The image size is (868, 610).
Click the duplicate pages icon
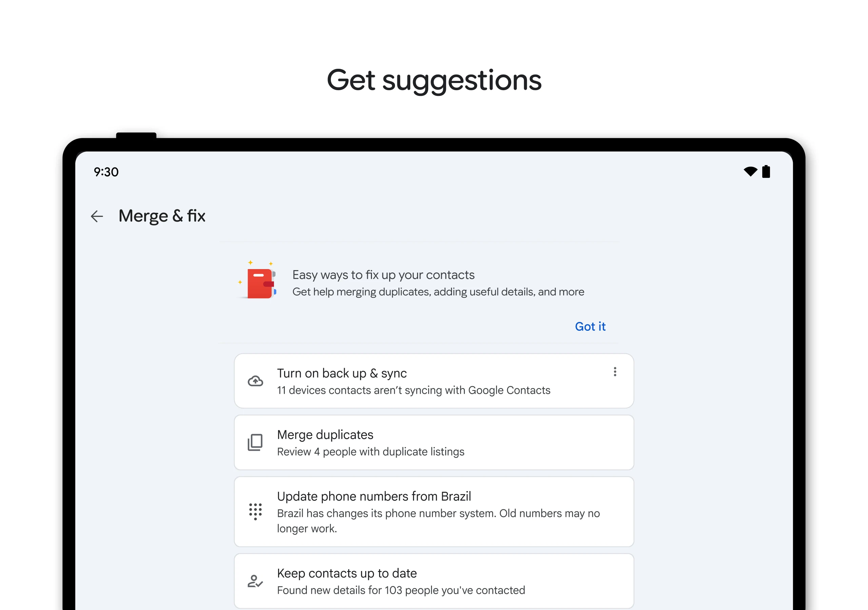click(256, 442)
